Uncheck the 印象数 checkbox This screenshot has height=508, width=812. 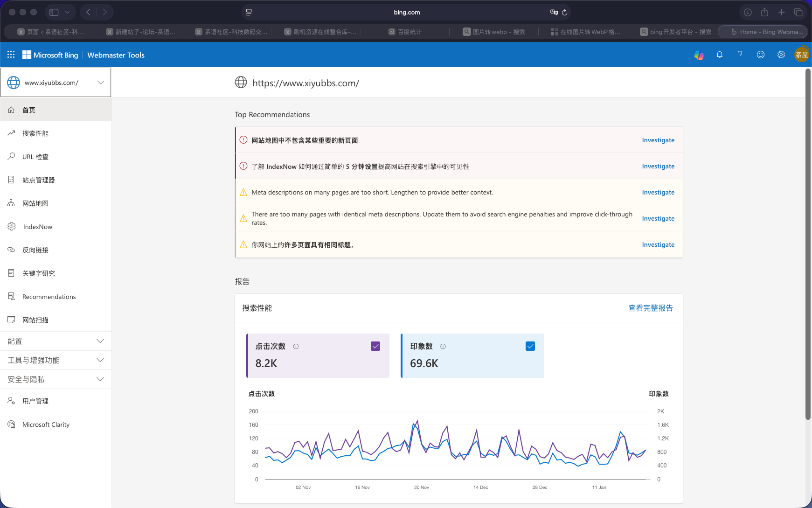(530, 346)
